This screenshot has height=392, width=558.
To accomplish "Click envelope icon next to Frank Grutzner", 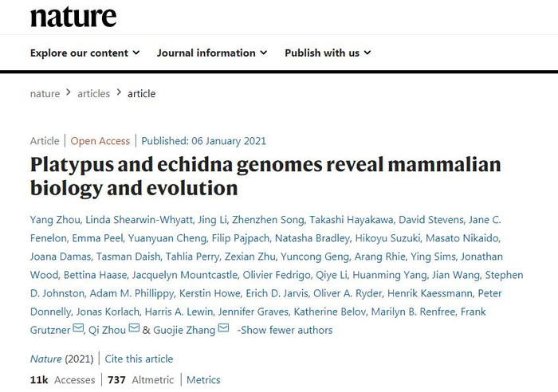I will pos(78,330).
